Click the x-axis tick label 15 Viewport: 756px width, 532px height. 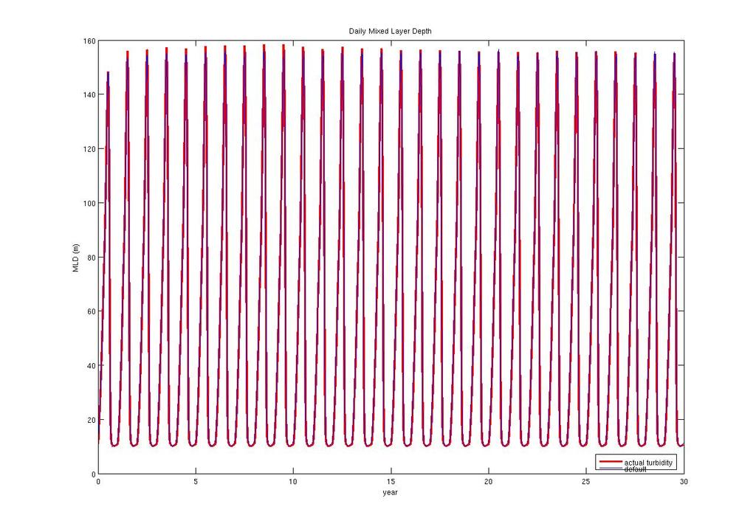pos(391,482)
